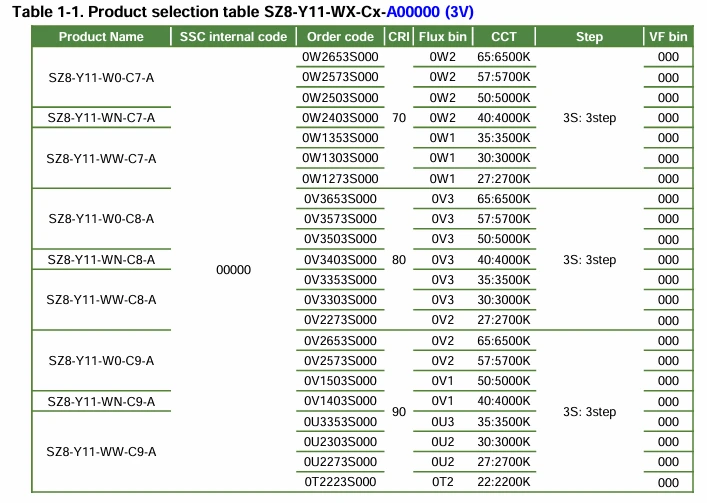Click the CRI value 80
The image size is (707, 503).
click(x=399, y=260)
